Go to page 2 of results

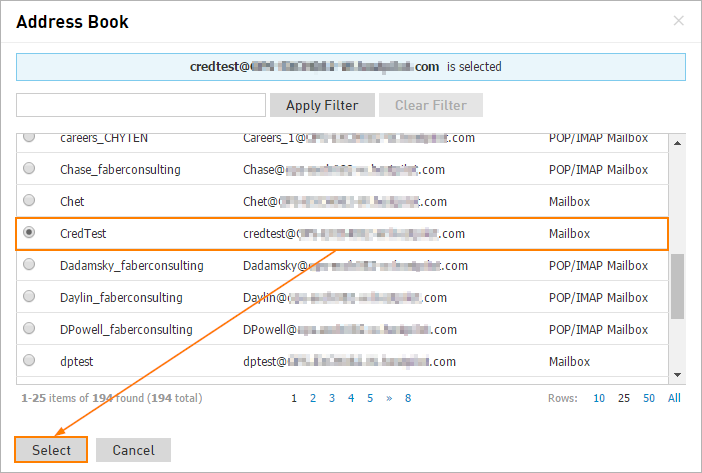[x=313, y=398]
